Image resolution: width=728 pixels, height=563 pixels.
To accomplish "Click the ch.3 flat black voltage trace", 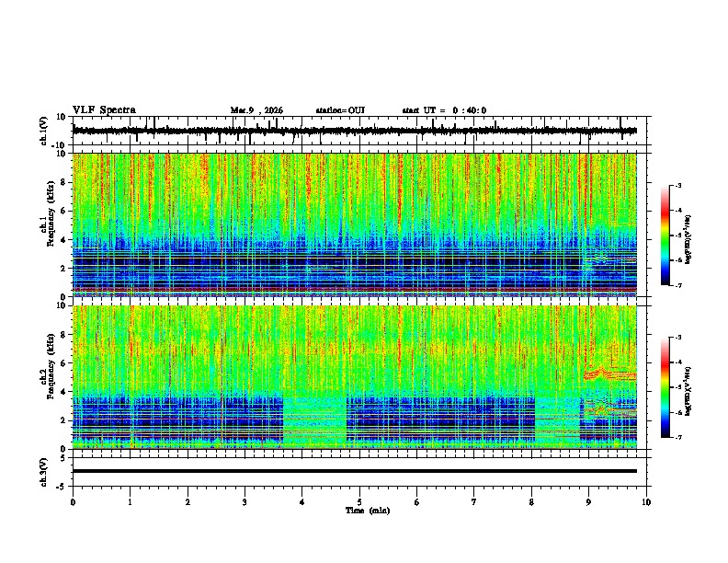I will pyautogui.click(x=354, y=471).
